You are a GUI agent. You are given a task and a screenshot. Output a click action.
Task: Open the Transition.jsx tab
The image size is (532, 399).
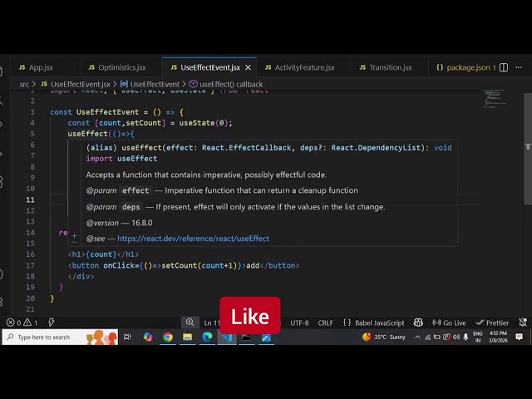[386, 67]
